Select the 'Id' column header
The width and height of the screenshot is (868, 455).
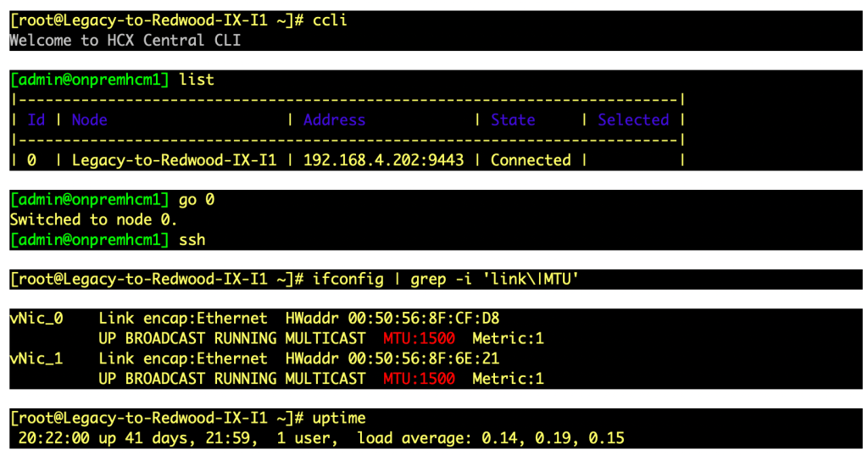[x=36, y=119]
